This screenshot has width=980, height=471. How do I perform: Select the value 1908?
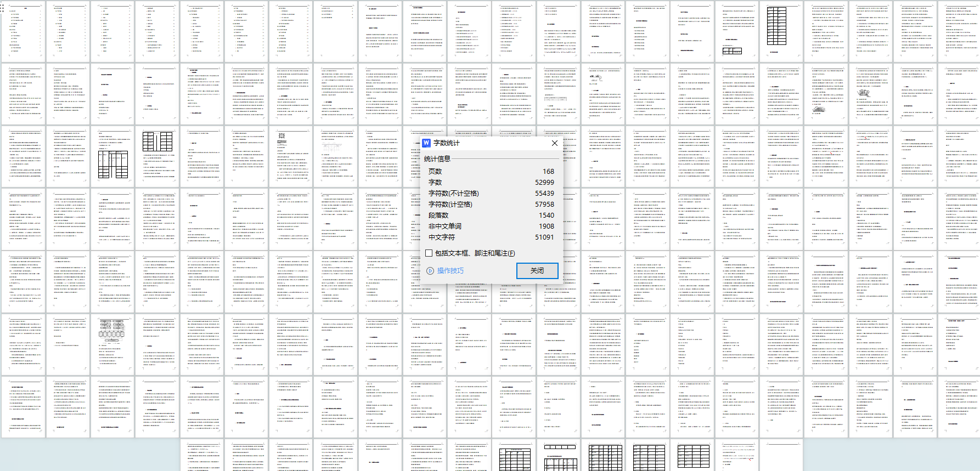[547, 226]
